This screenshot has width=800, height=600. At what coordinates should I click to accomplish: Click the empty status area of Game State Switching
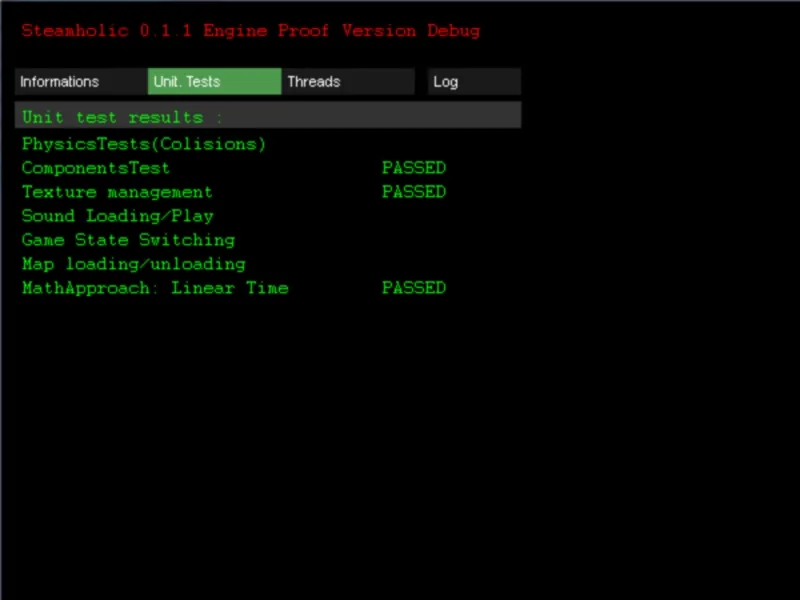click(414, 240)
